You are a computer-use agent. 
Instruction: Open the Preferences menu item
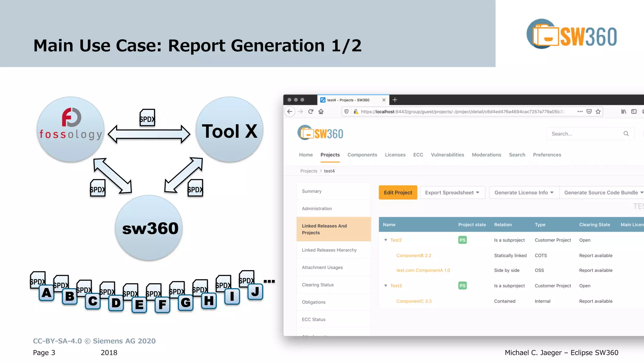click(547, 155)
